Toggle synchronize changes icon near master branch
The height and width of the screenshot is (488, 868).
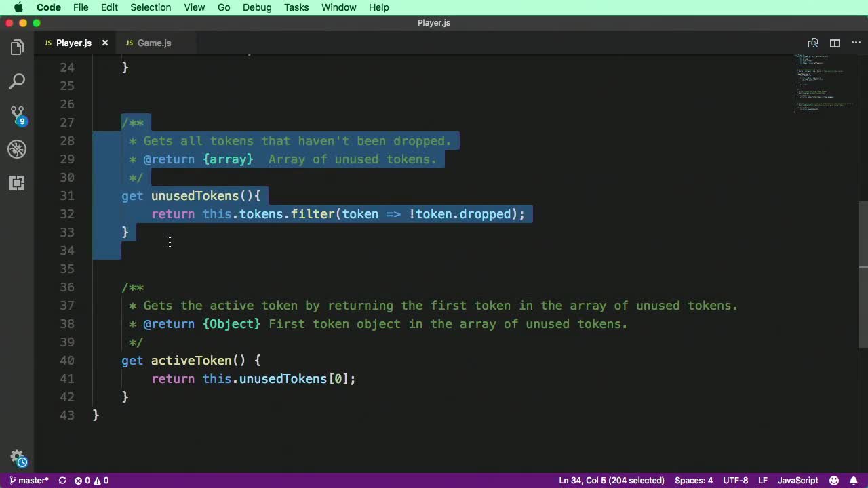[62, 480]
